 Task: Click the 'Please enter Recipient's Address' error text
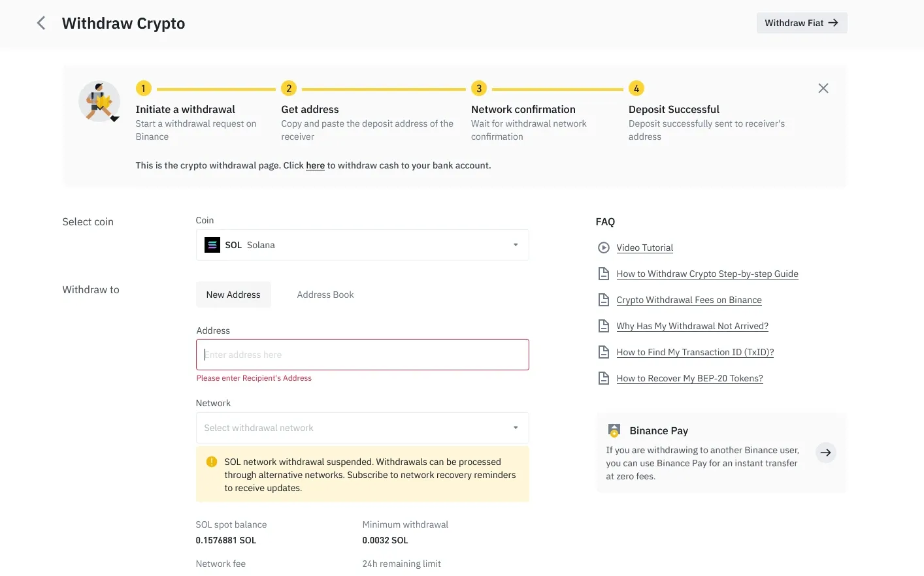coord(254,378)
